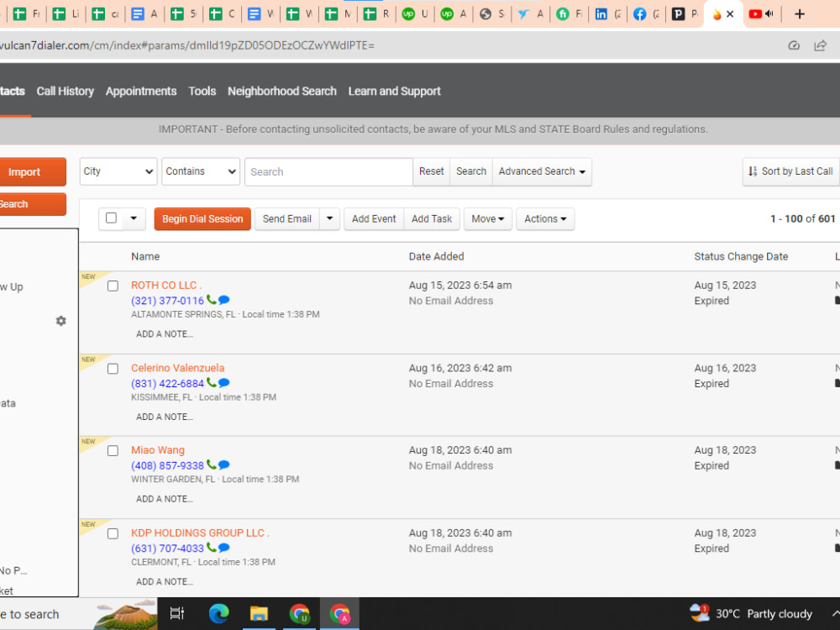840x630 pixels.
Task: Click the Search button beside Reset
Action: (x=471, y=171)
